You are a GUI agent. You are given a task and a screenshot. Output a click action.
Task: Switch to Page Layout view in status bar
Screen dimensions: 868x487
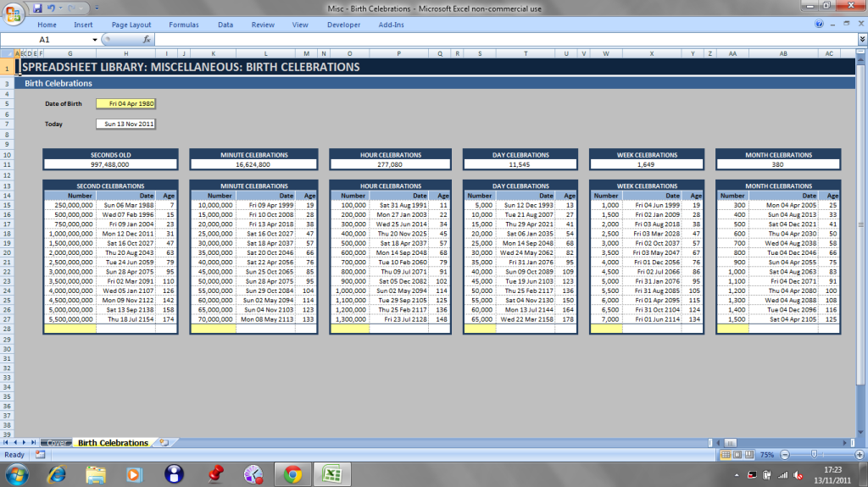tap(737, 455)
